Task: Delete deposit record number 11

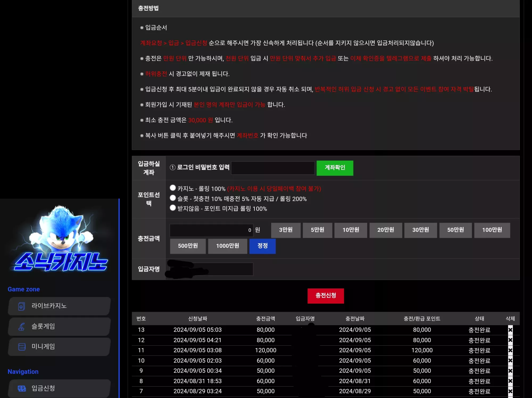Action: 510,350
